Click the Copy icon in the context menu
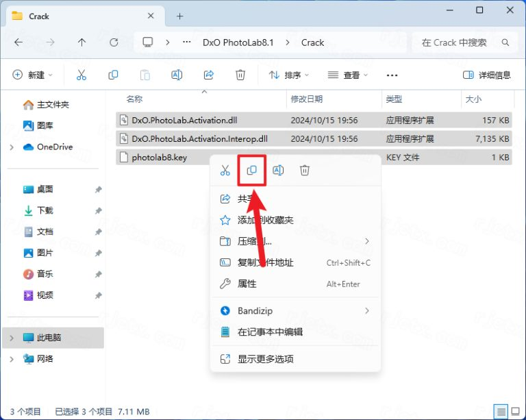This screenshot has height=420, width=526. 251,171
